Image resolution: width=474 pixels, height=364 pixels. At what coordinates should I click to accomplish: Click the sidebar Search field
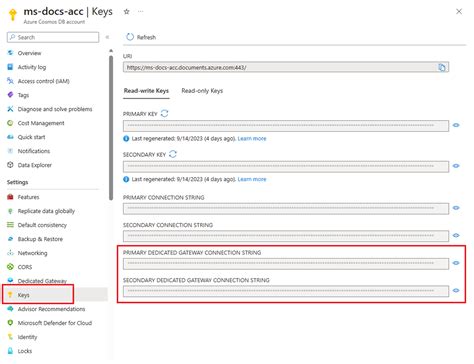tap(53, 37)
